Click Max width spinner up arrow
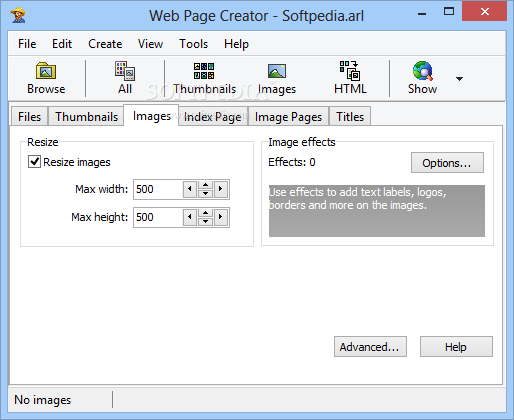The image size is (514, 420). click(x=205, y=185)
